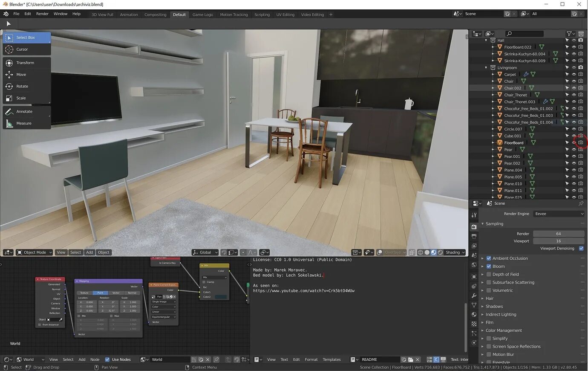Select the Annotate tool
Viewport: 588px width, 371px height.
tap(26, 111)
